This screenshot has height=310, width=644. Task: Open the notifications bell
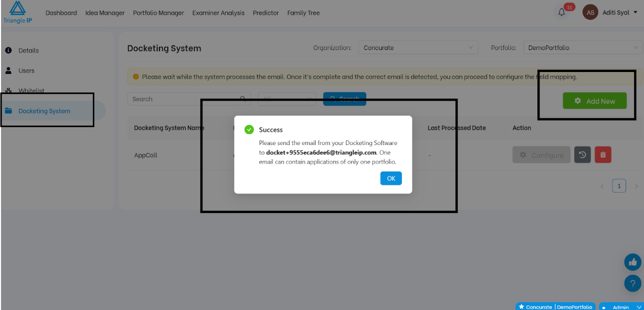tap(562, 13)
